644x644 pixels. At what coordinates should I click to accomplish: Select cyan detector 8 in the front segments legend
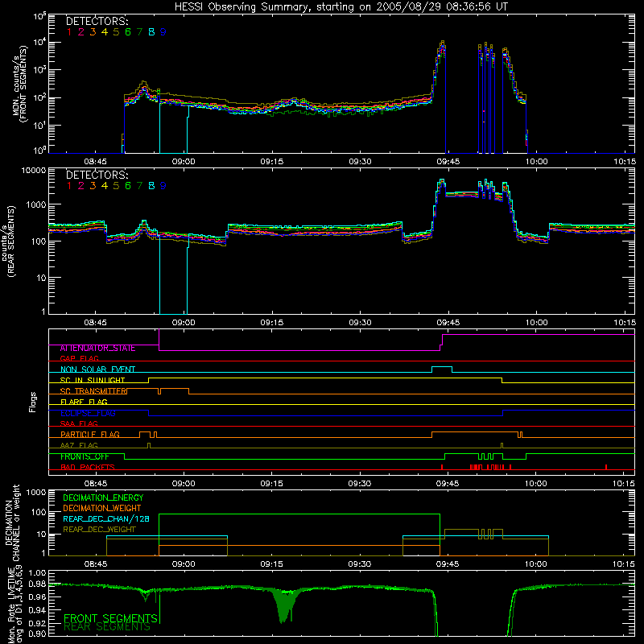151,32
